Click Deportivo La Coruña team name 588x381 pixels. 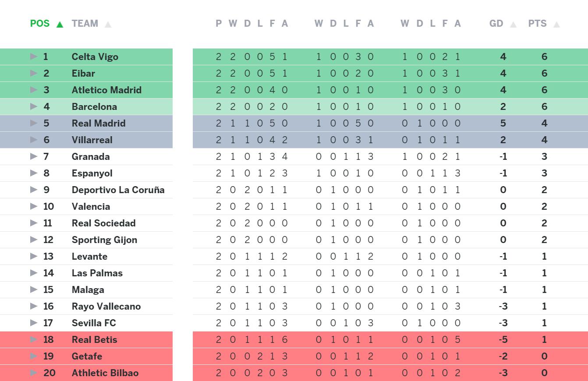point(118,190)
